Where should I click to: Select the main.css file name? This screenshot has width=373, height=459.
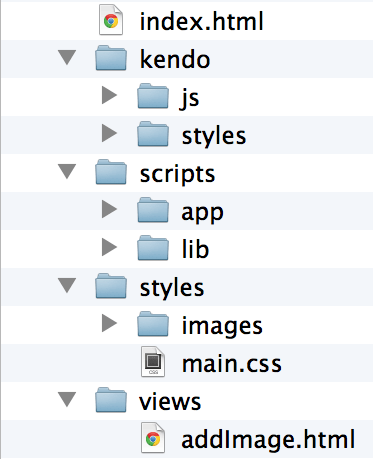click(232, 364)
